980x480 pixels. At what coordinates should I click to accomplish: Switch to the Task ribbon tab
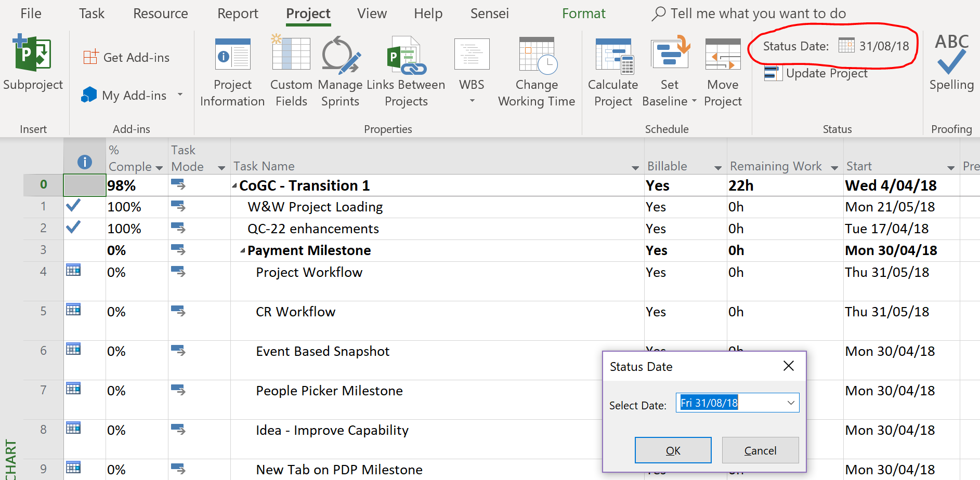tap(92, 14)
